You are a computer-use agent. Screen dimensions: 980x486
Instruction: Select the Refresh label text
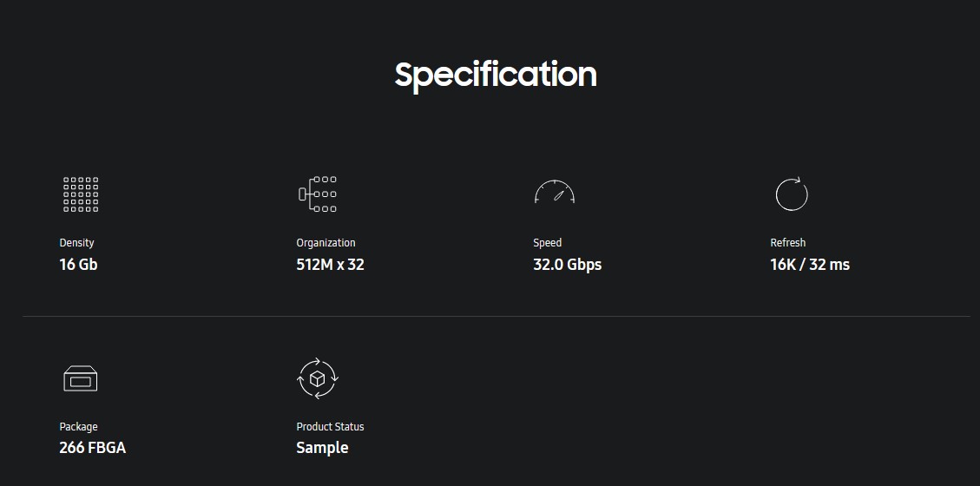pyautogui.click(x=787, y=243)
